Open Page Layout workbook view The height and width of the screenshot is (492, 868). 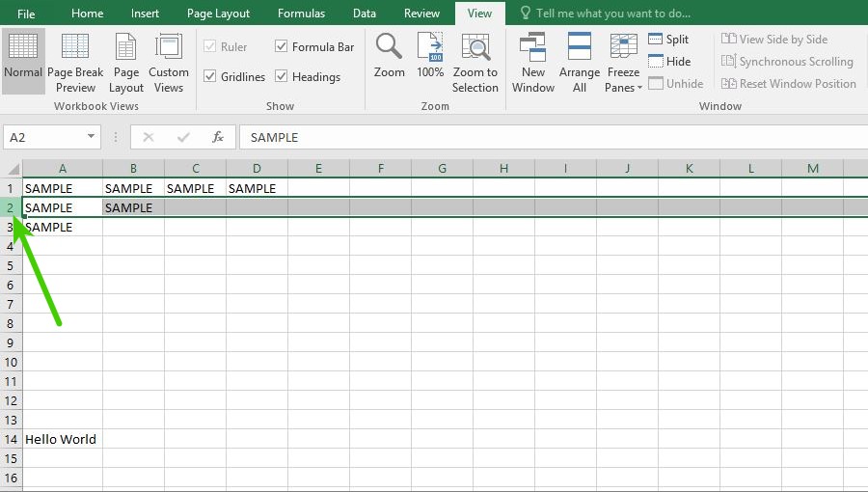click(x=125, y=63)
